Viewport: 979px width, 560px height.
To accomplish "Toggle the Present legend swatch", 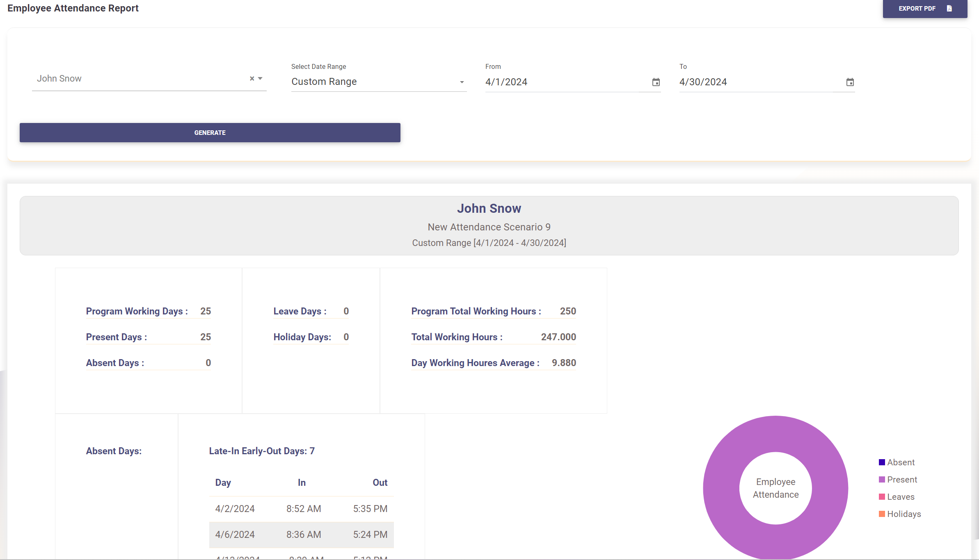I will click(882, 480).
